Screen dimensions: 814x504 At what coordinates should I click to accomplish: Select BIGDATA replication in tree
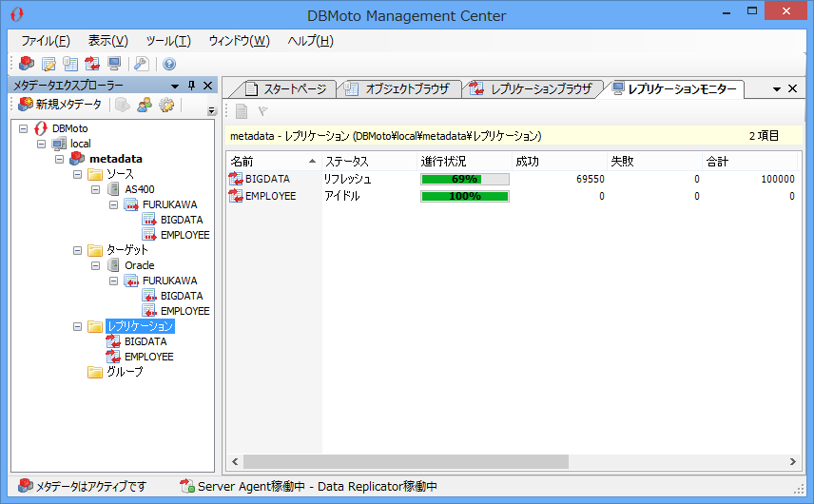coord(145,341)
